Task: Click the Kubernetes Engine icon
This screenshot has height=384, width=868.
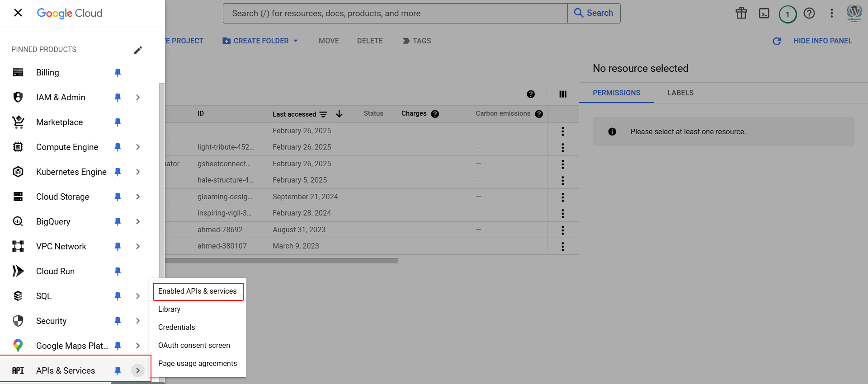Action: 18,172
